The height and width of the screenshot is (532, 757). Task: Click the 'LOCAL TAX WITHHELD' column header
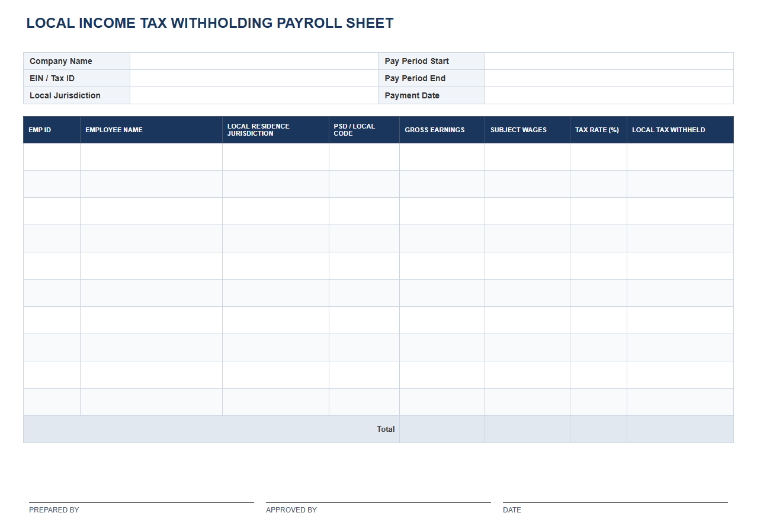tap(680, 130)
